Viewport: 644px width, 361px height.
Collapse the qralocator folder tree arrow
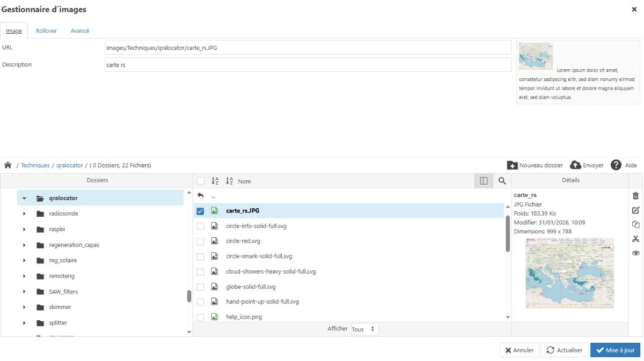tap(24, 198)
